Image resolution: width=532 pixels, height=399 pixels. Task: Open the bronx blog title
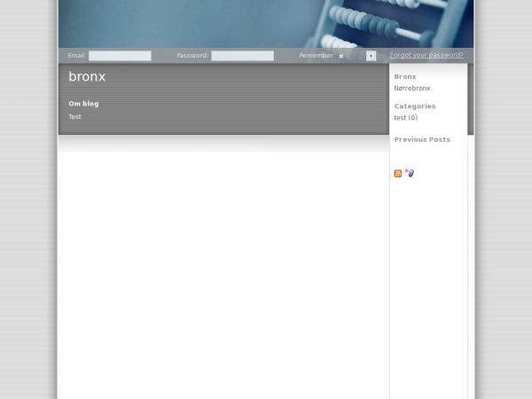point(87,76)
